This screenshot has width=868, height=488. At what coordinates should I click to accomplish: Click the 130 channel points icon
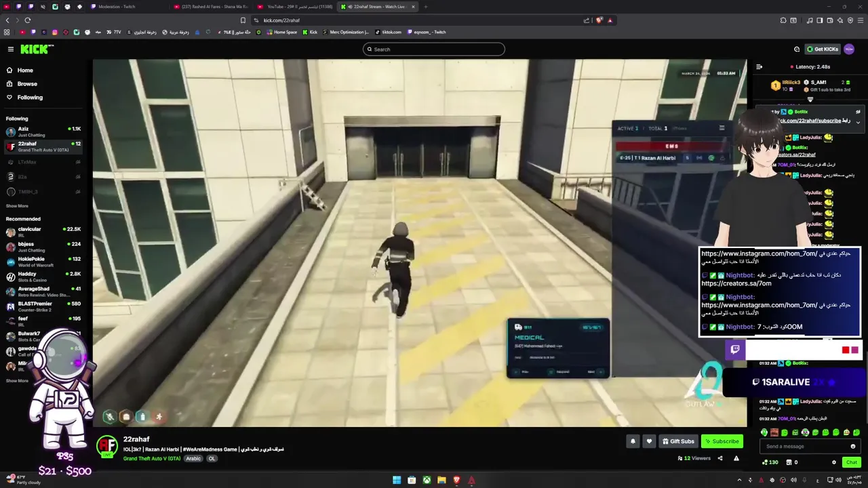(x=770, y=462)
